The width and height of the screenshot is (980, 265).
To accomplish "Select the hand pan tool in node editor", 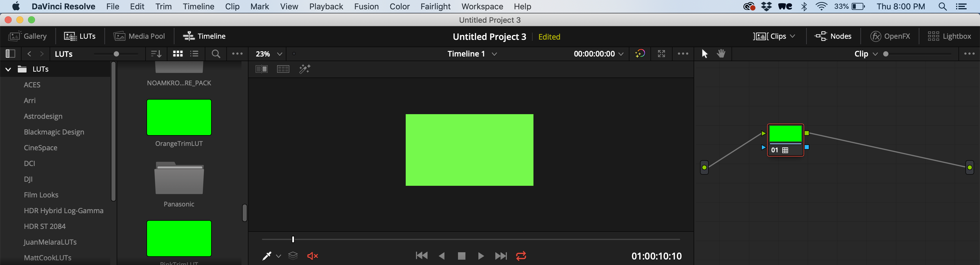I will tap(721, 54).
